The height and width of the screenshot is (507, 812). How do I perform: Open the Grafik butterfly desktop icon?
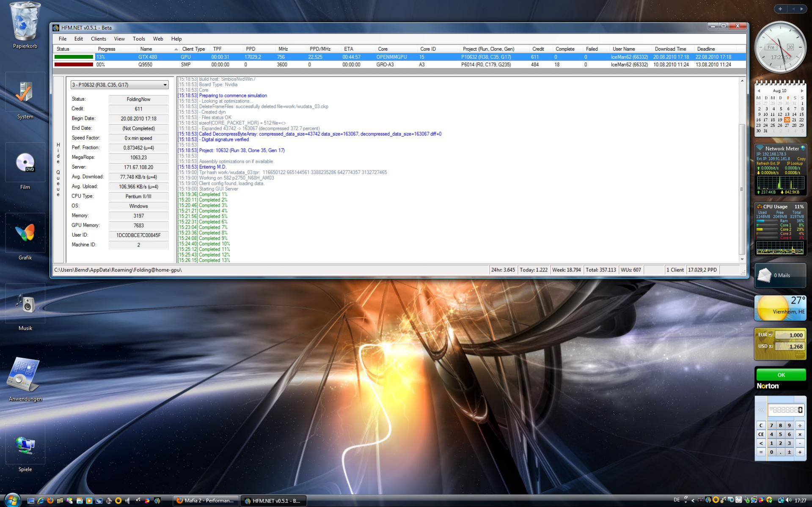click(25, 237)
